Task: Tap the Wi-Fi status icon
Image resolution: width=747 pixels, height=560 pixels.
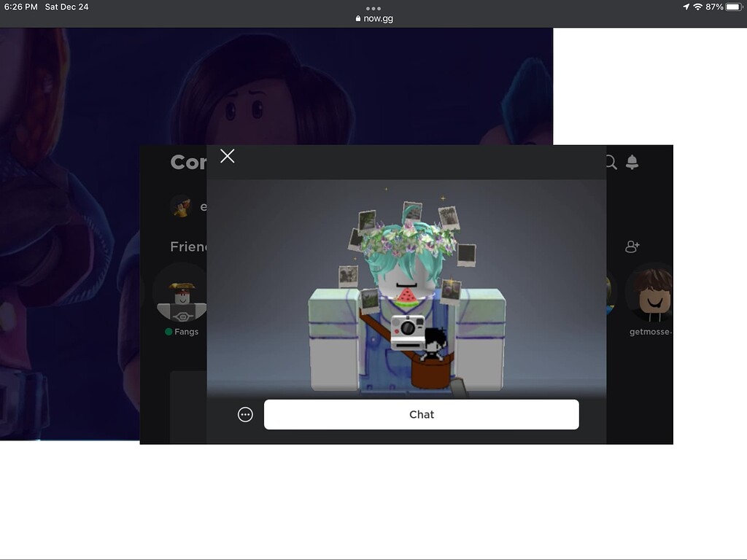Action: [697, 7]
